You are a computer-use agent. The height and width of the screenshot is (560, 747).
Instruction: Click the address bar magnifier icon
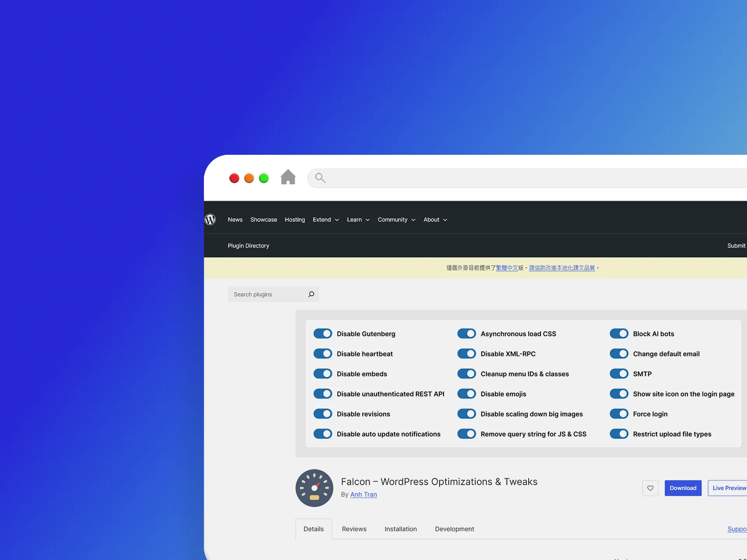coord(320,178)
